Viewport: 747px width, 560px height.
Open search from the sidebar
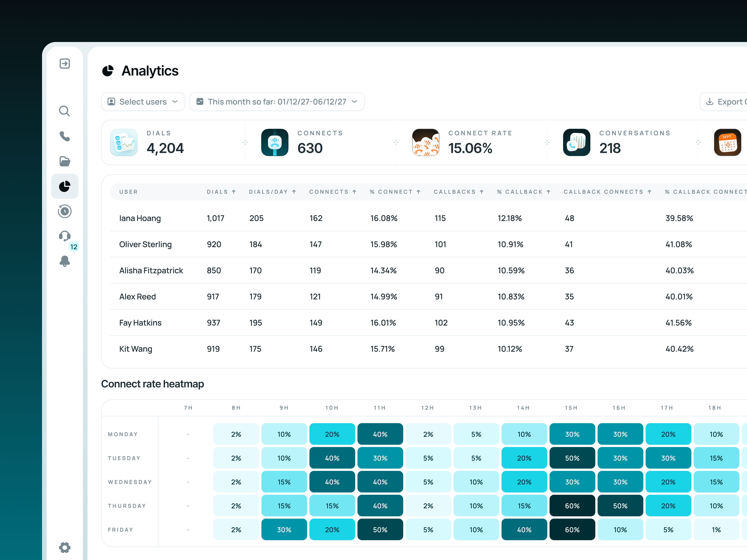tap(64, 111)
